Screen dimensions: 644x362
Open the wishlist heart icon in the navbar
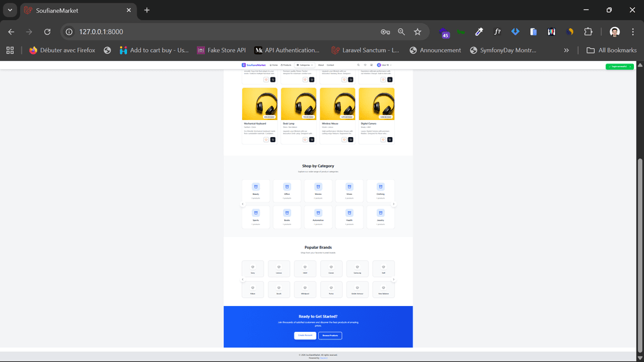click(365, 65)
